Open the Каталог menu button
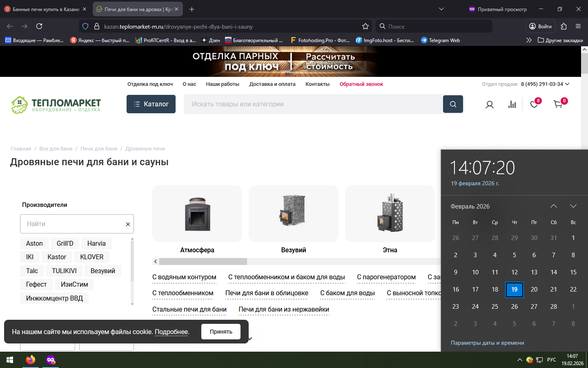Viewport: 588px width, 368px height. pyautogui.click(x=151, y=104)
